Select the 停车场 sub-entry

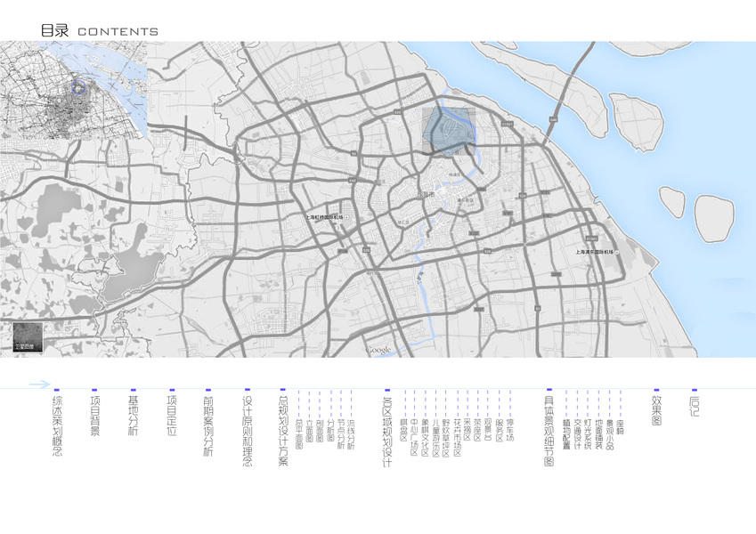(510, 431)
